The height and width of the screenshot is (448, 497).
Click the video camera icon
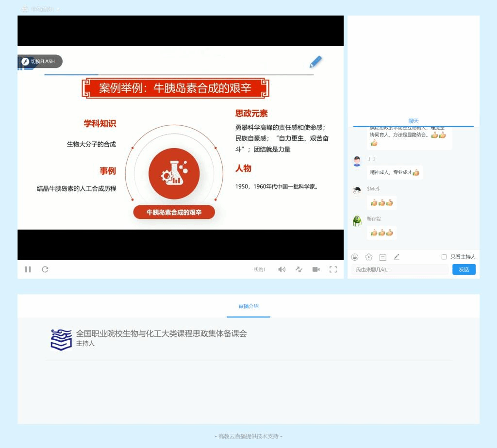click(x=316, y=269)
